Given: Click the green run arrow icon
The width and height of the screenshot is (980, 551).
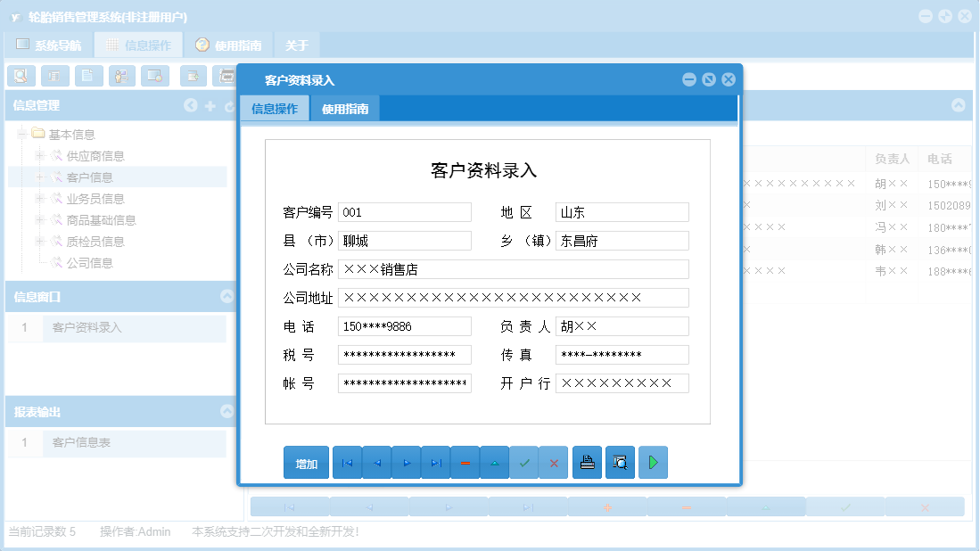Looking at the screenshot, I should [x=654, y=462].
